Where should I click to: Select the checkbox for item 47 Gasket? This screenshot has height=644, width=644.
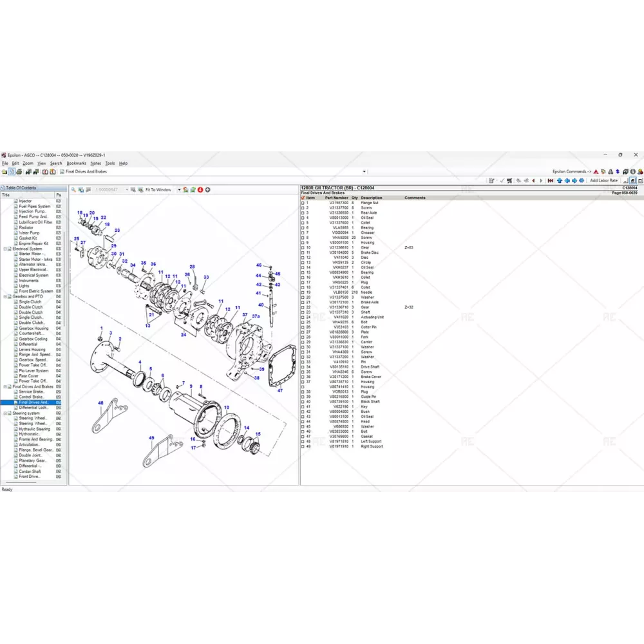pos(303,437)
